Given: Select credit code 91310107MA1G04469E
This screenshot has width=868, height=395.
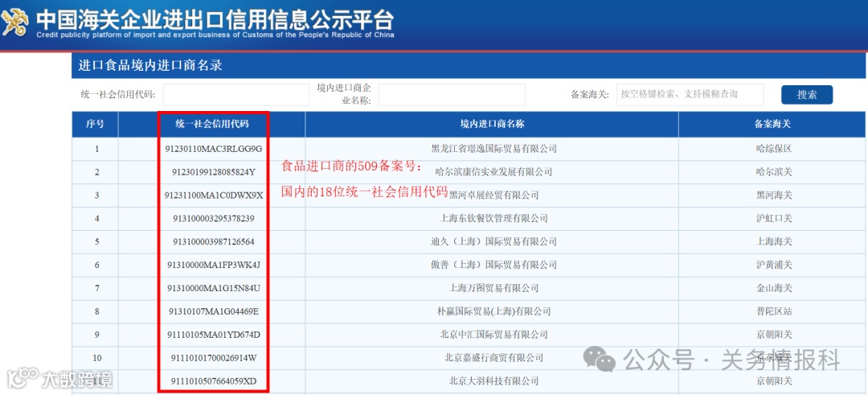Looking at the screenshot, I should [214, 312].
